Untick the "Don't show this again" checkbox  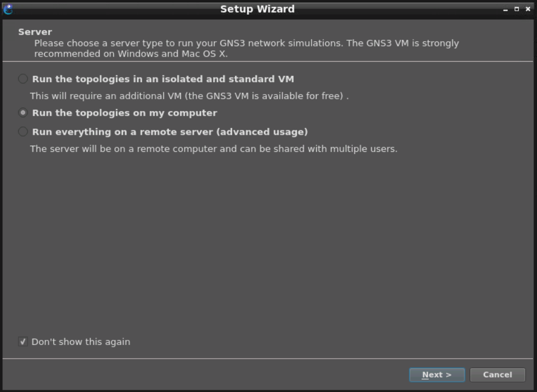point(23,342)
